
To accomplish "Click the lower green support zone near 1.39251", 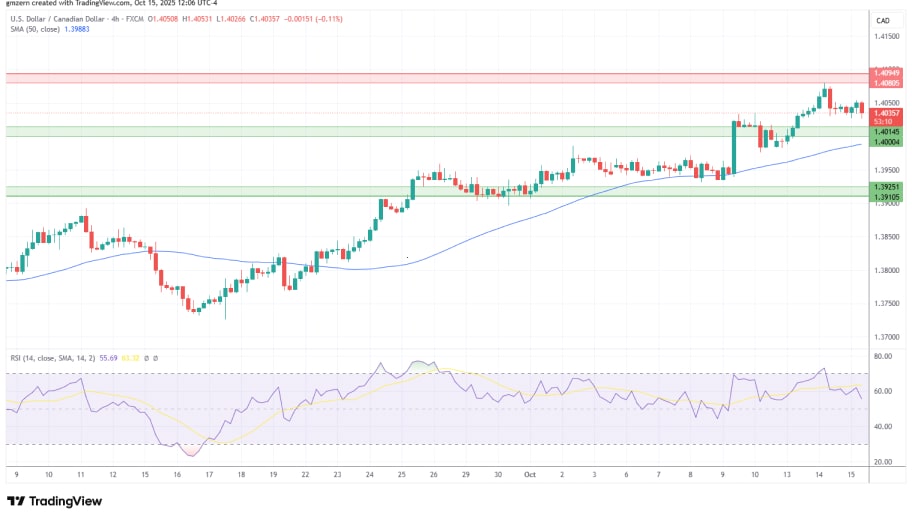I will click(437, 191).
